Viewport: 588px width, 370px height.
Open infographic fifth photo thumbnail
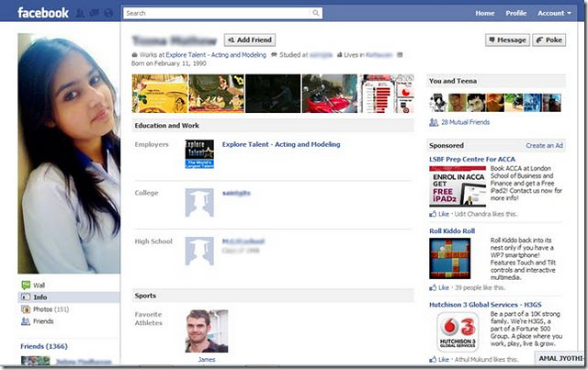click(x=387, y=94)
